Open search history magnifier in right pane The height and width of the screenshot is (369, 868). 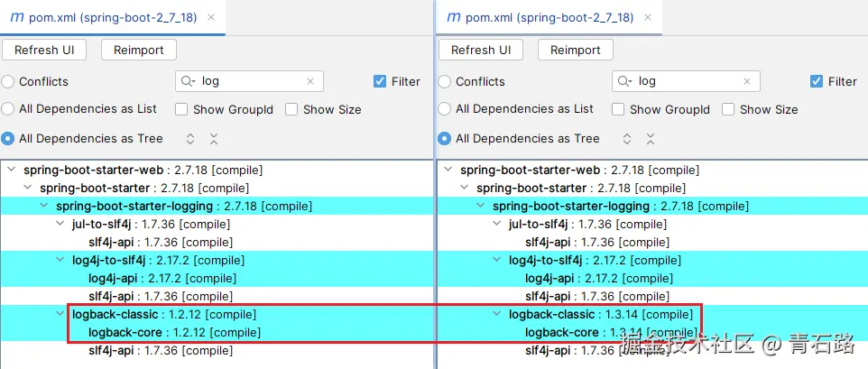pyautogui.click(x=624, y=81)
